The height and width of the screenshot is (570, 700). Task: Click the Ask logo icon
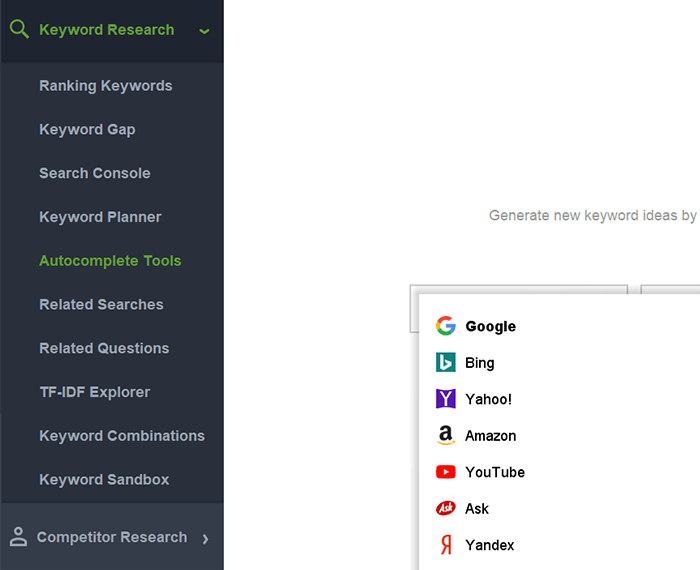coord(446,508)
